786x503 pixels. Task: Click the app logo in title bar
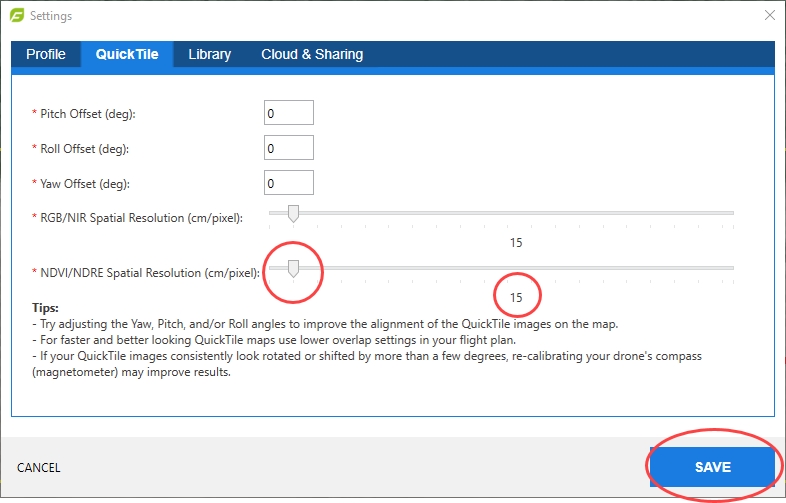click(17, 16)
